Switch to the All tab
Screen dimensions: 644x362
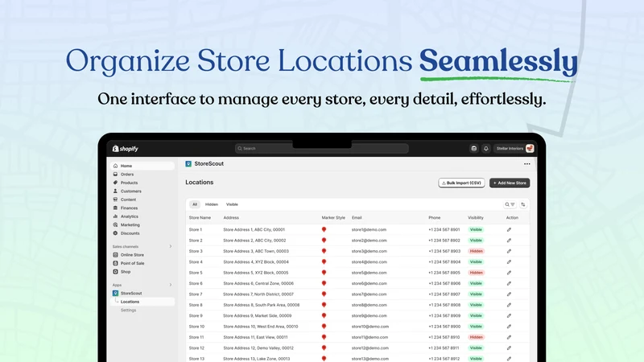point(195,204)
